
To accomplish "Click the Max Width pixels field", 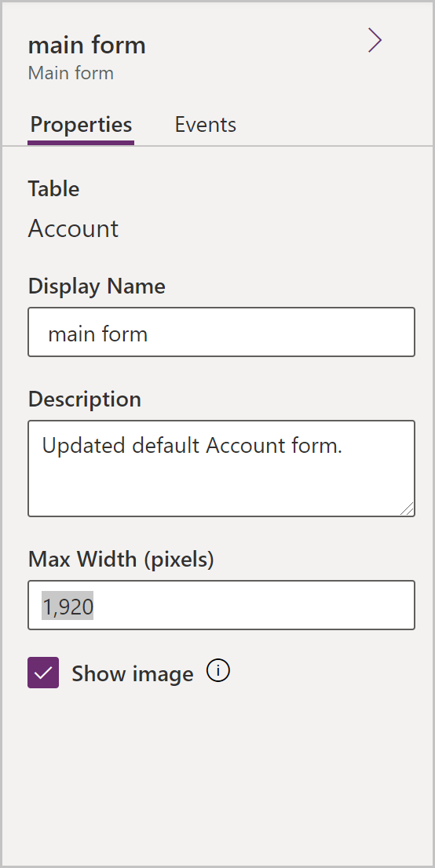I will (x=221, y=605).
